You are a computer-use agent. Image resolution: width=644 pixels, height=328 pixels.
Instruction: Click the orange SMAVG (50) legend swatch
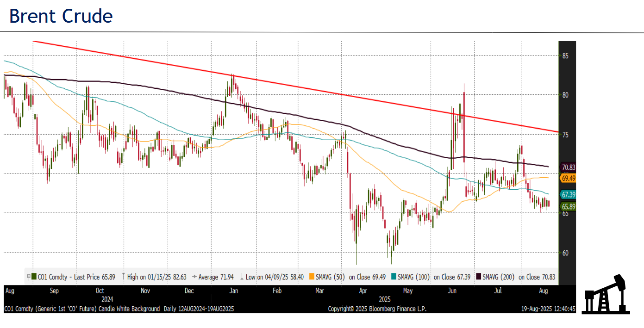311,277
